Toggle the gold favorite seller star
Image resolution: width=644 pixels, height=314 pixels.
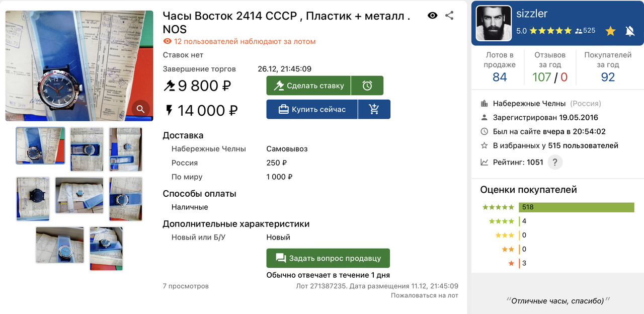[x=610, y=31]
